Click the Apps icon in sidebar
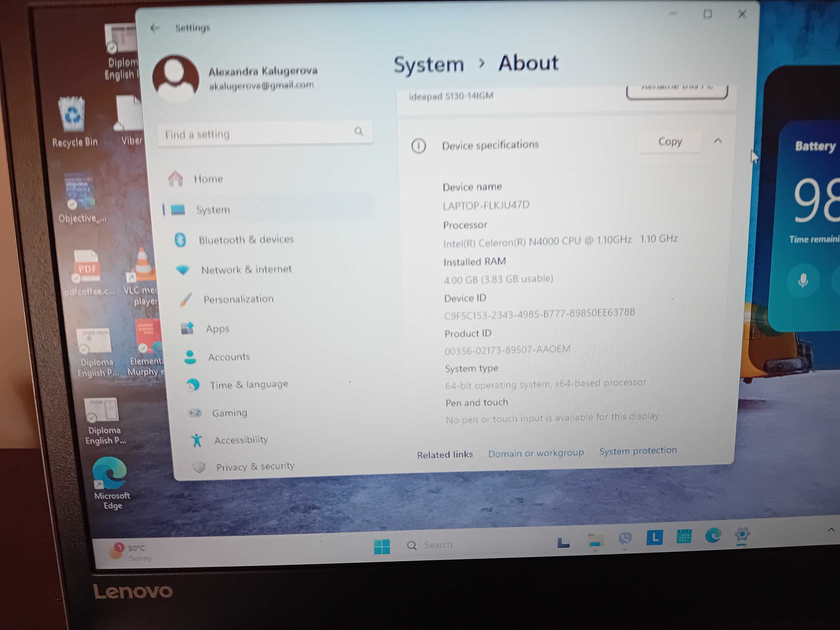Image resolution: width=840 pixels, height=630 pixels. [x=188, y=328]
